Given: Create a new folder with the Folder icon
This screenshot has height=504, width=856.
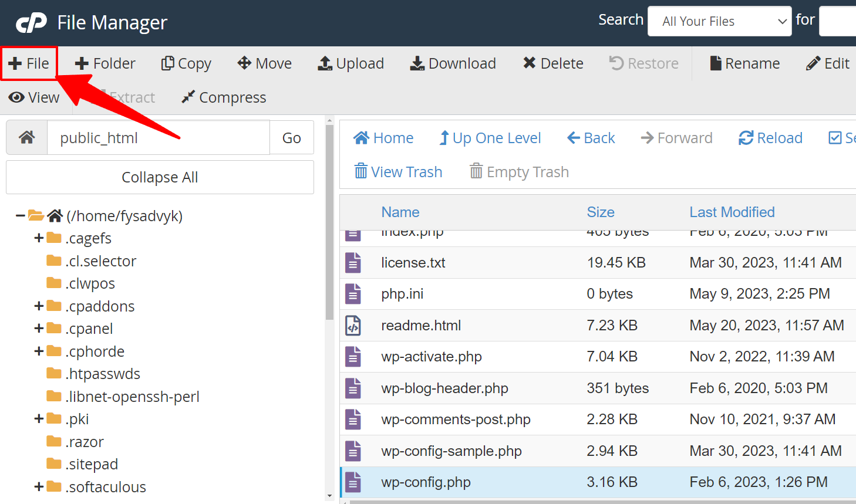Looking at the screenshot, I should click(105, 63).
